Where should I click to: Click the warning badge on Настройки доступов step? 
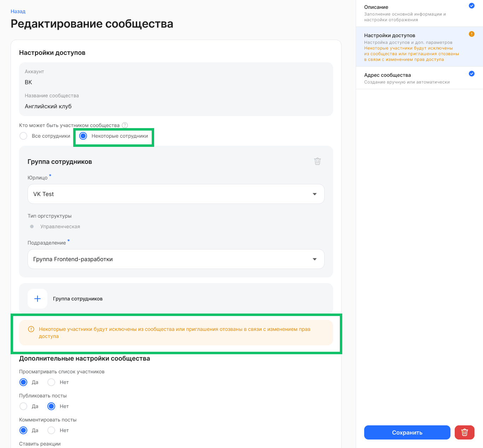pyautogui.click(x=471, y=34)
